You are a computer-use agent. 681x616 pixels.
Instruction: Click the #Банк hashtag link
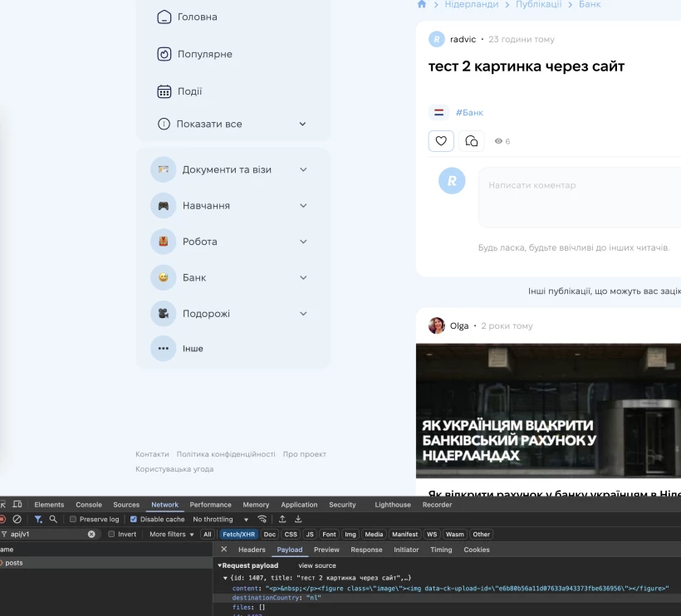(x=469, y=112)
